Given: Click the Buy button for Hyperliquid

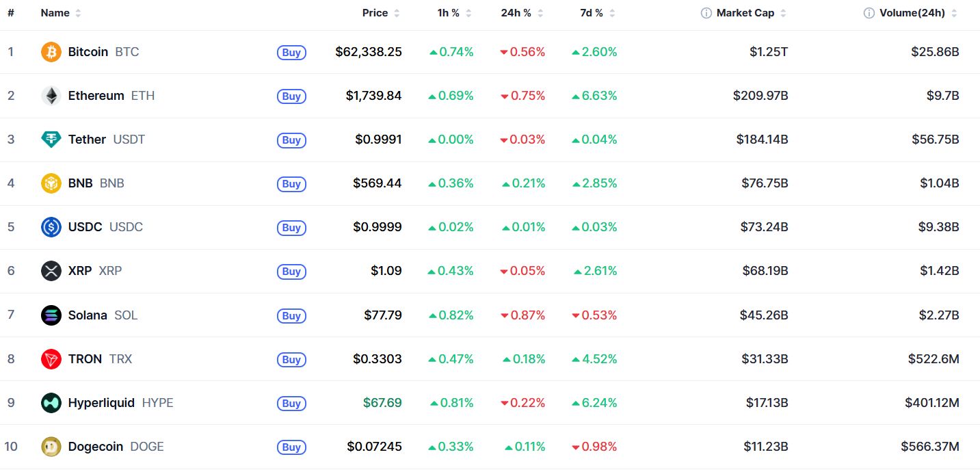Looking at the screenshot, I should click(291, 404).
